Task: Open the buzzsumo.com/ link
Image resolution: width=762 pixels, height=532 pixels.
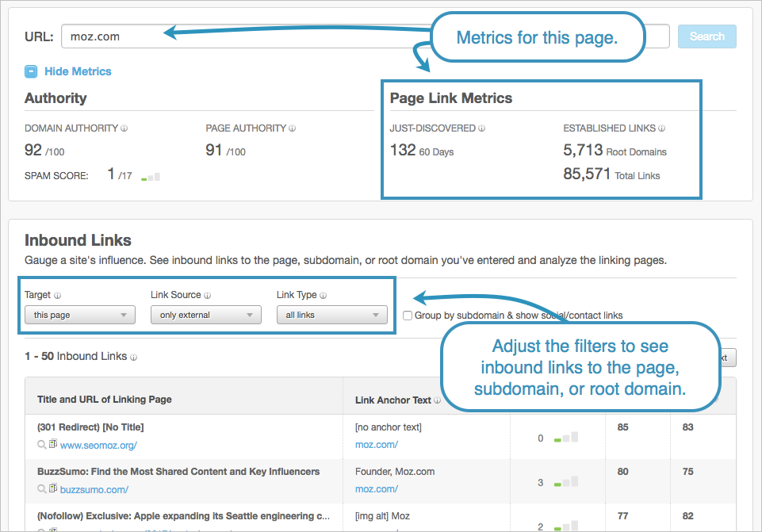Action: pyautogui.click(x=94, y=490)
